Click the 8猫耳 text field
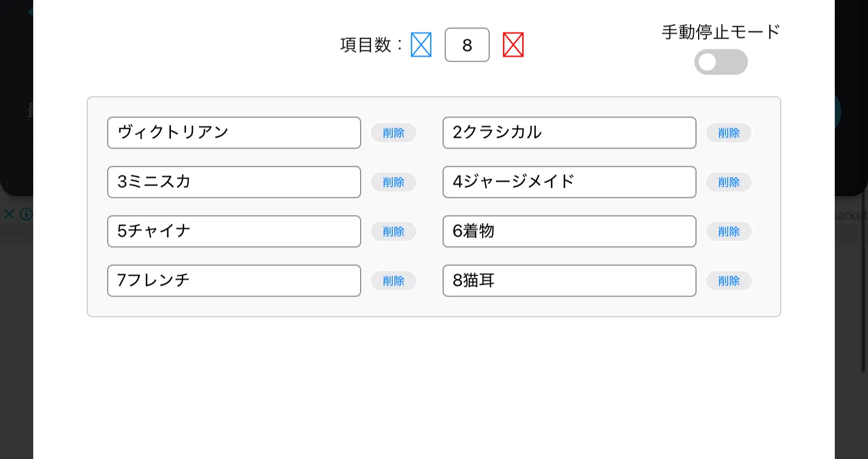This screenshot has width=868, height=459. click(x=569, y=281)
